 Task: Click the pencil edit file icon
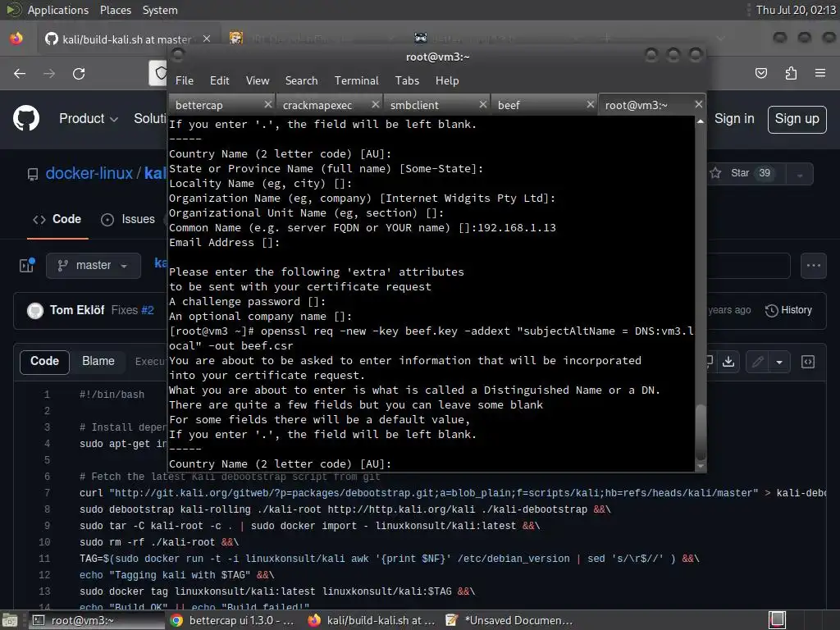(757, 362)
